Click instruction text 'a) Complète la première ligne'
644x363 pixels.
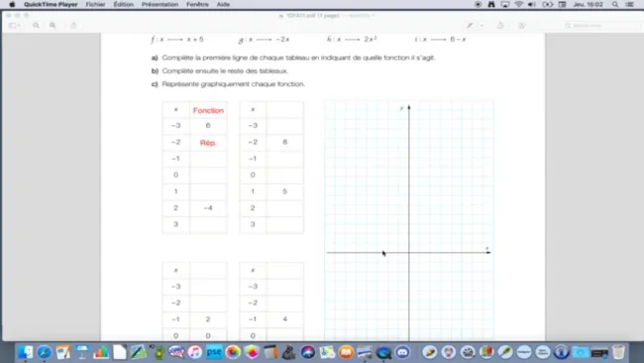(293, 58)
